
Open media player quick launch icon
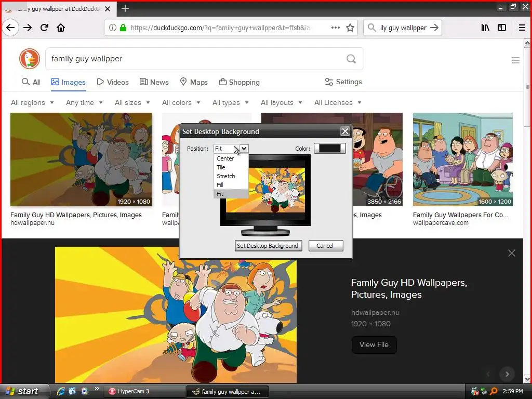pos(85,391)
